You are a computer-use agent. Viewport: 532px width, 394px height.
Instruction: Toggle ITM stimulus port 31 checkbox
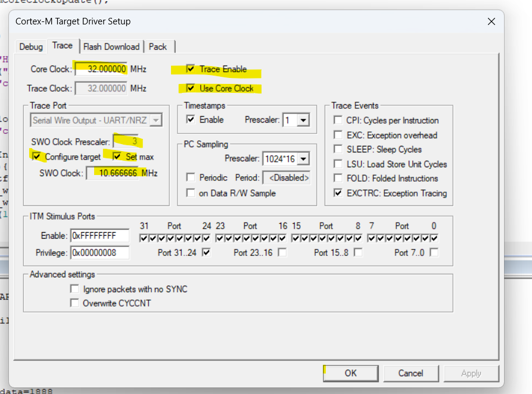coord(144,239)
